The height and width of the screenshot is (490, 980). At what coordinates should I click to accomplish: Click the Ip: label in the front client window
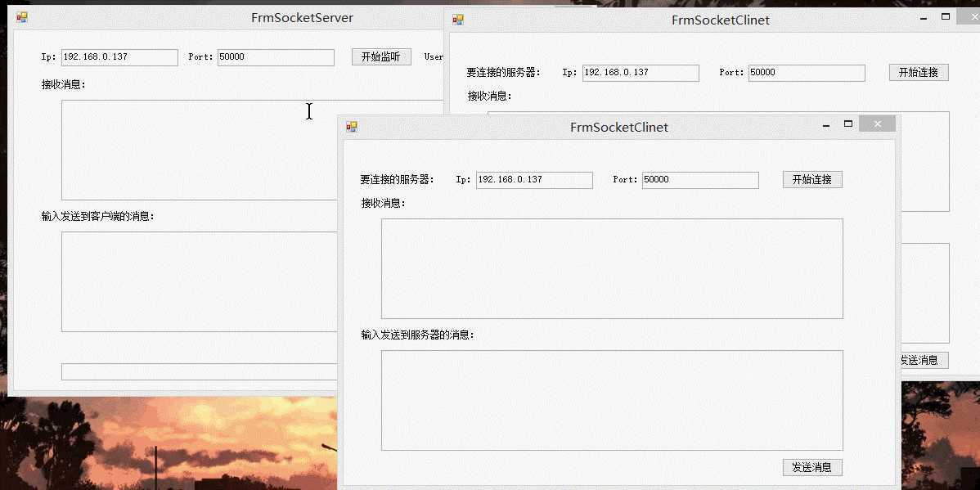463,180
